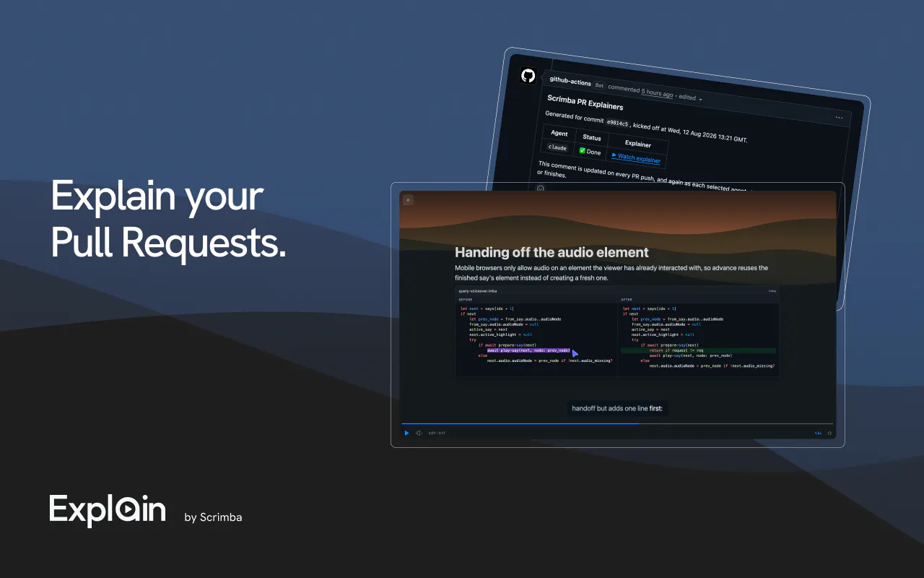The width and height of the screenshot is (924, 578).
Task: Toggle fullscreen on the video player
Action: (829, 433)
